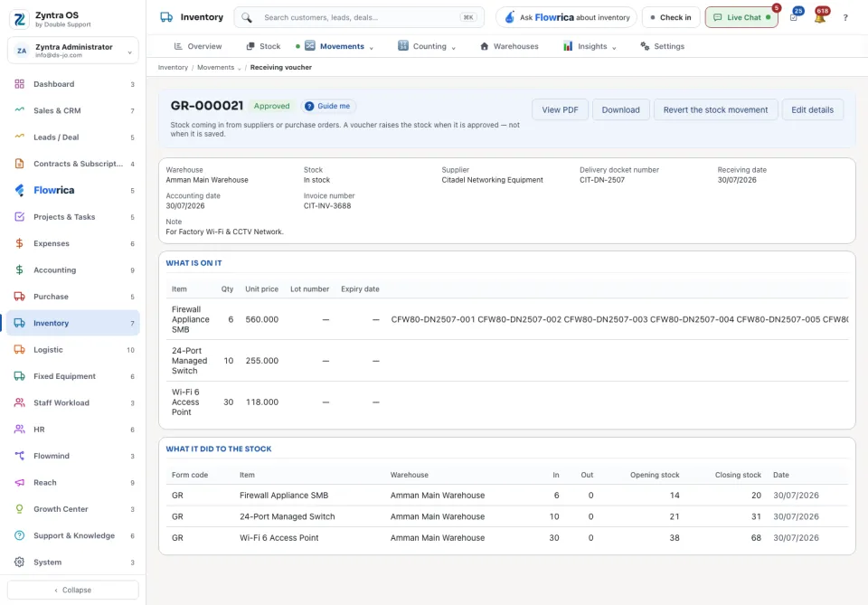Open the inventory Settings tab
868x605 pixels.
(x=662, y=46)
